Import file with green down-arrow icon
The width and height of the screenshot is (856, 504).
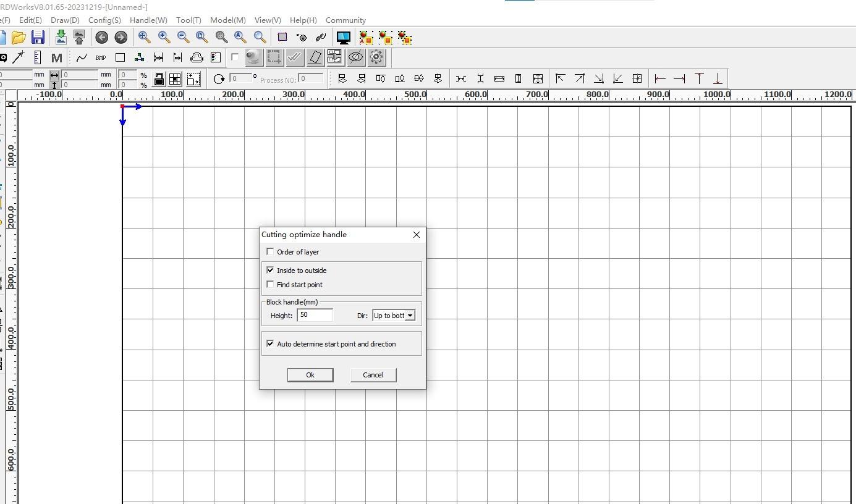tap(61, 38)
